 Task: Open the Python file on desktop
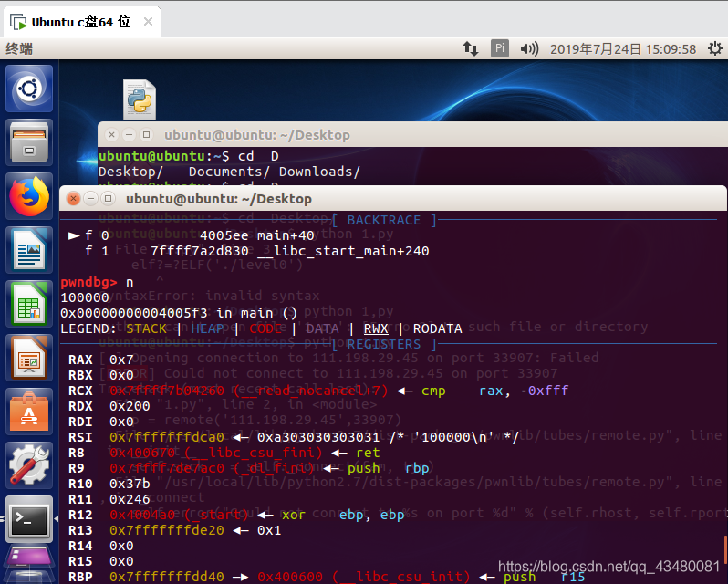(140, 99)
